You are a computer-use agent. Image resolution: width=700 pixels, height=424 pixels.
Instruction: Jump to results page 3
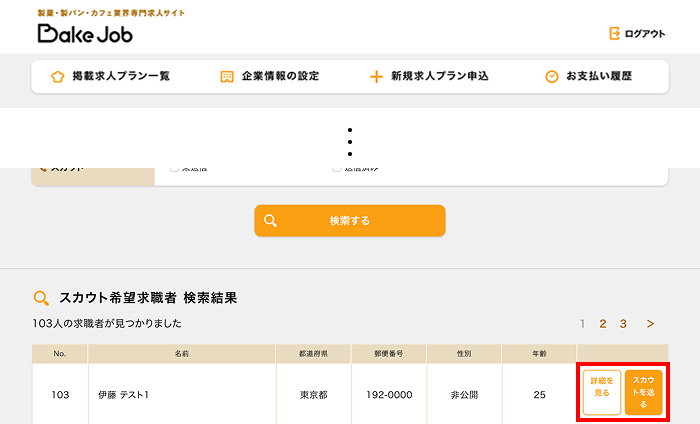pyautogui.click(x=623, y=324)
